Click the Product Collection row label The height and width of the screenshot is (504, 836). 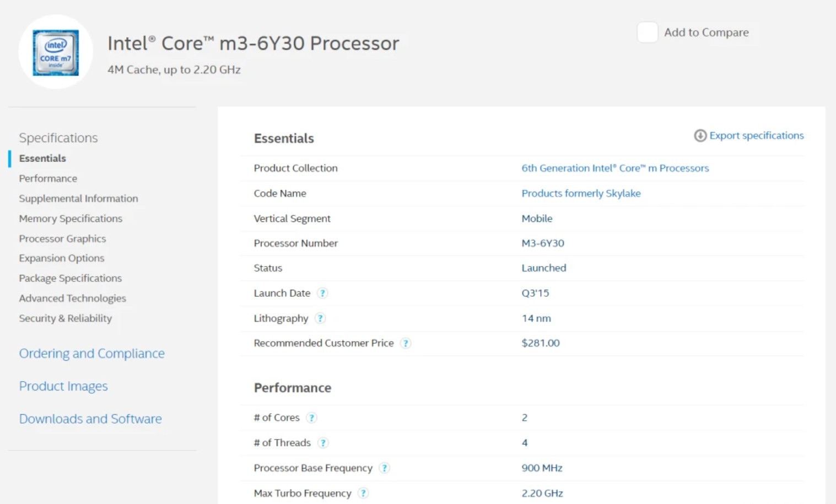coord(295,168)
